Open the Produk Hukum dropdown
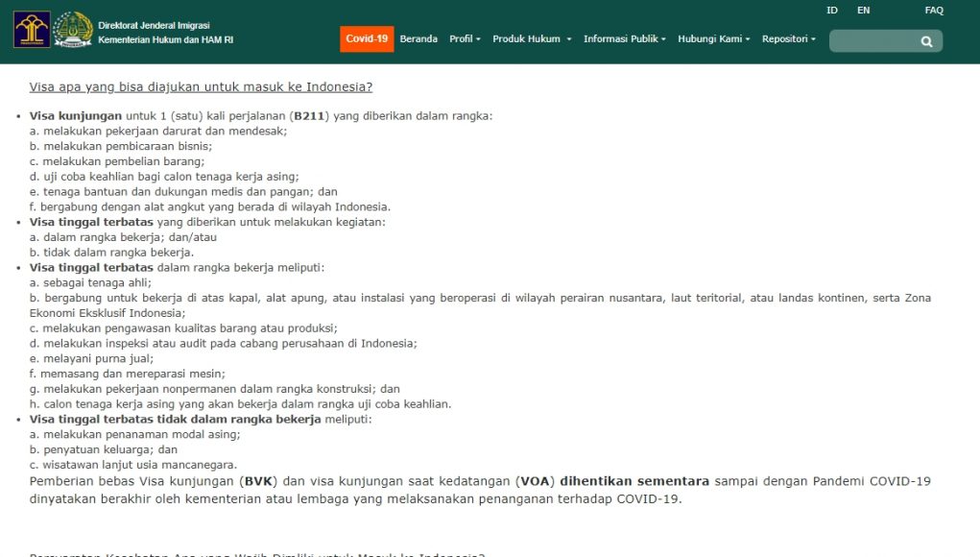This screenshot has height=557, width=980. click(532, 39)
